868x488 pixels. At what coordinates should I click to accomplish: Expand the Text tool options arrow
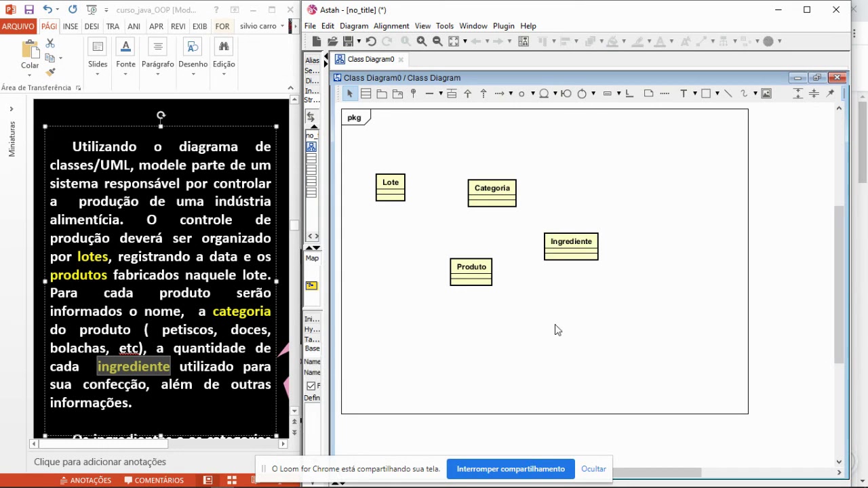pos(694,94)
